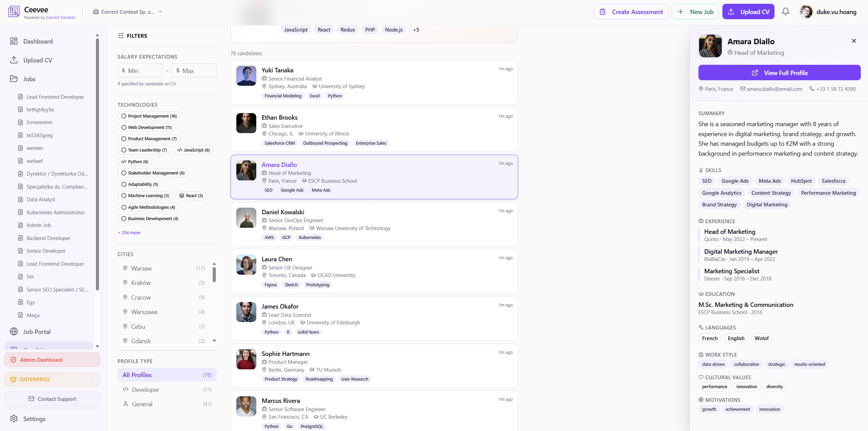
Task: Click the Correct Context link under the logo
Action: point(60,17)
